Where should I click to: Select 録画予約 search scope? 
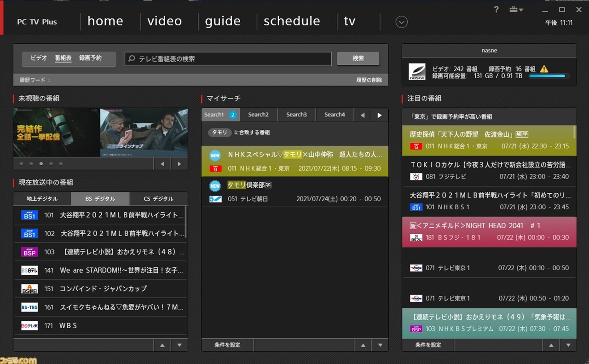pyautogui.click(x=90, y=58)
